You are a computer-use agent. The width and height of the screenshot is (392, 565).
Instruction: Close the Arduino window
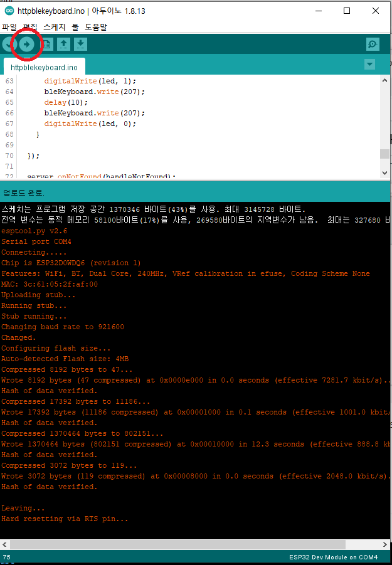pyautogui.click(x=376, y=11)
